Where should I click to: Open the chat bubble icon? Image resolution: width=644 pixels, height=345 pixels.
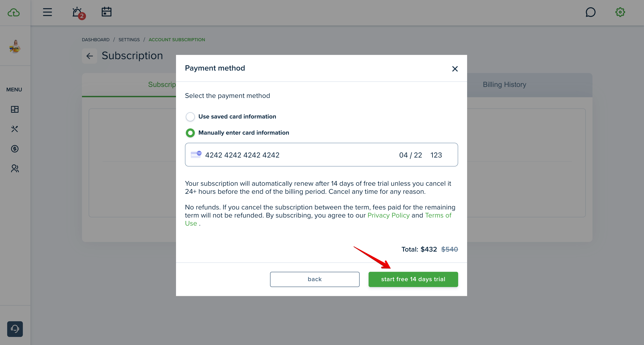590,12
